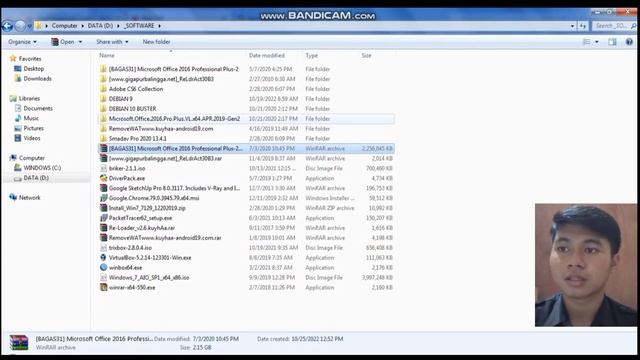The width and height of the screenshot is (640, 360).
Task: Select the VirtualBox-5.2.14 installer icon
Action: click(104, 258)
